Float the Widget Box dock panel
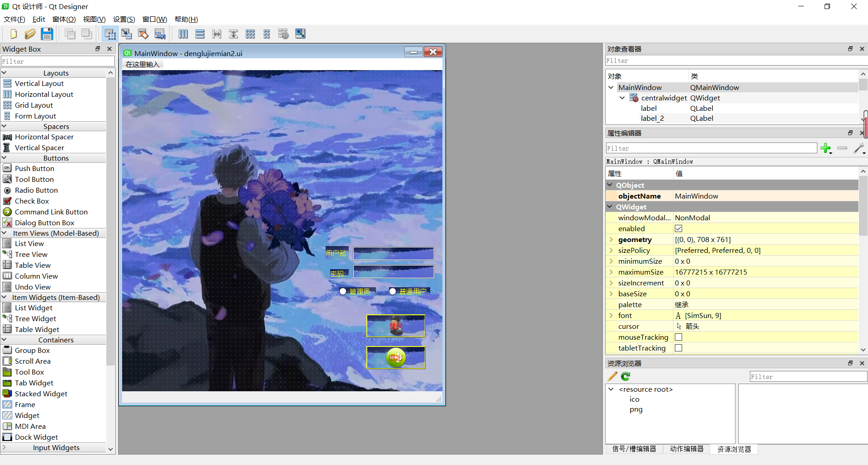The image size is (868, 465). tap(98, 49)
